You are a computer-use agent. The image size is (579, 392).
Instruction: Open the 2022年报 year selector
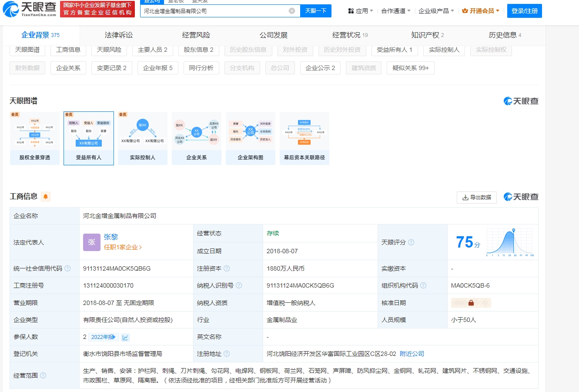point(104,337)
